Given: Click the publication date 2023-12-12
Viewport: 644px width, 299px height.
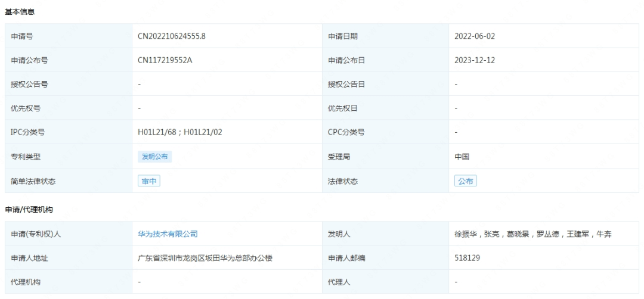Looking at the screenshot, I should [x=475, y=60].
